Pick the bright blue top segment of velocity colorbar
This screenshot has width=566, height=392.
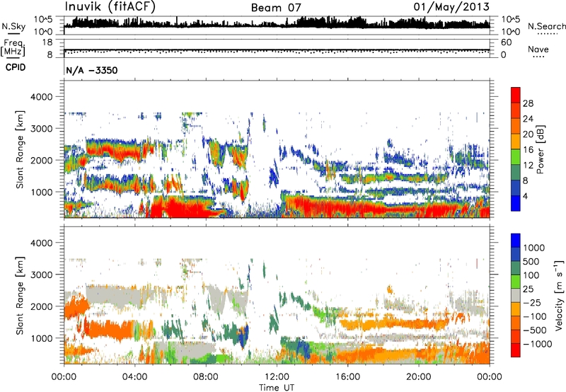coord(516,241)
